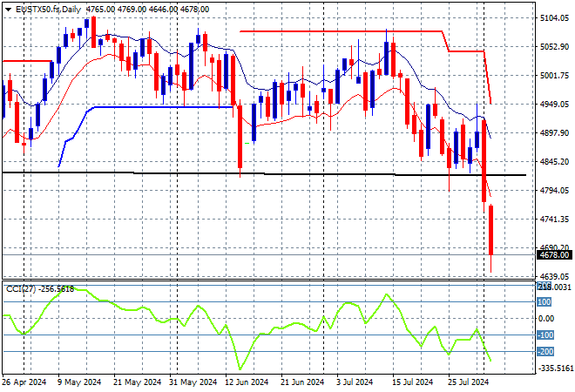Click the last red candle at far right
575x392 pixels.
(x=493, y=229)
